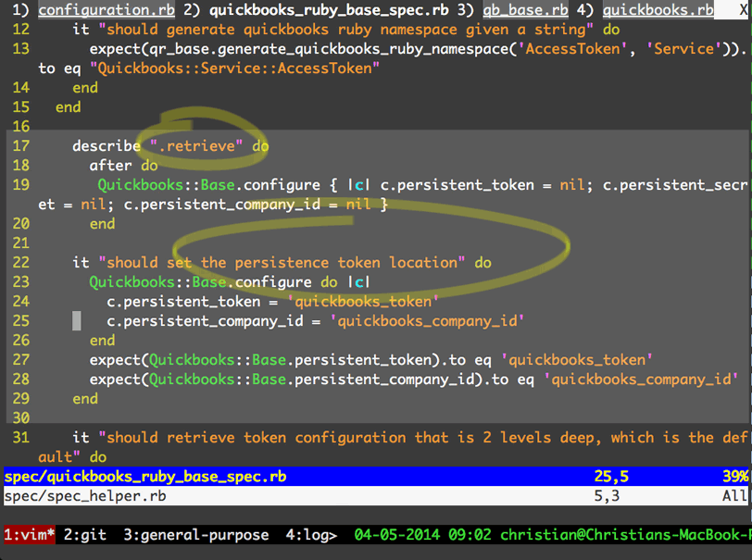Select the 1:vim tmux window

click(30, 535)
